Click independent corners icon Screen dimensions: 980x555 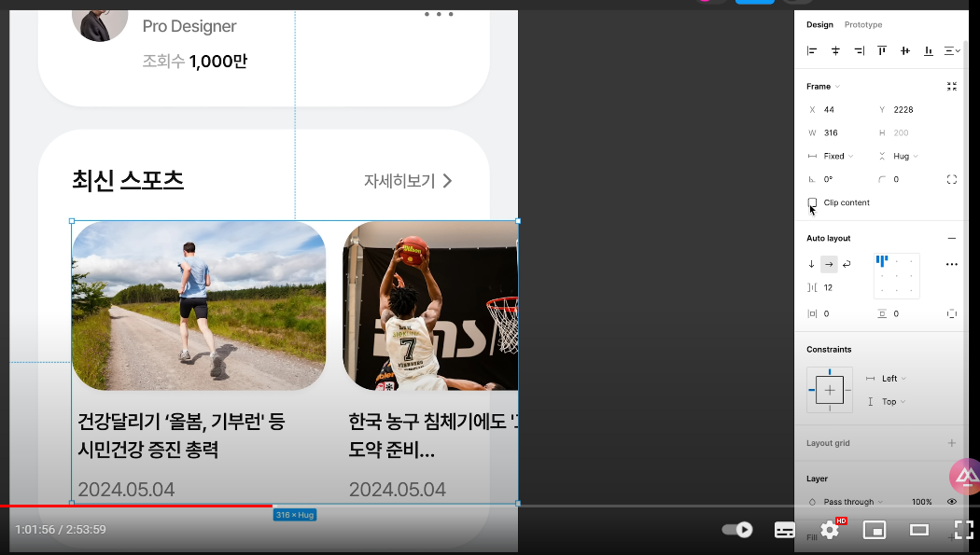pyautogui.click(x=952, y=179)
